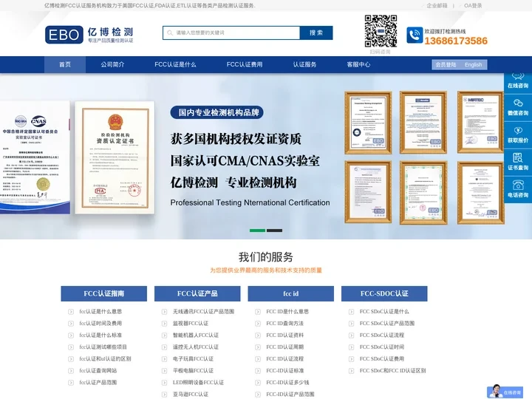
Task: Click the magnifier icon in search box
Action: (x=170, y=33)
